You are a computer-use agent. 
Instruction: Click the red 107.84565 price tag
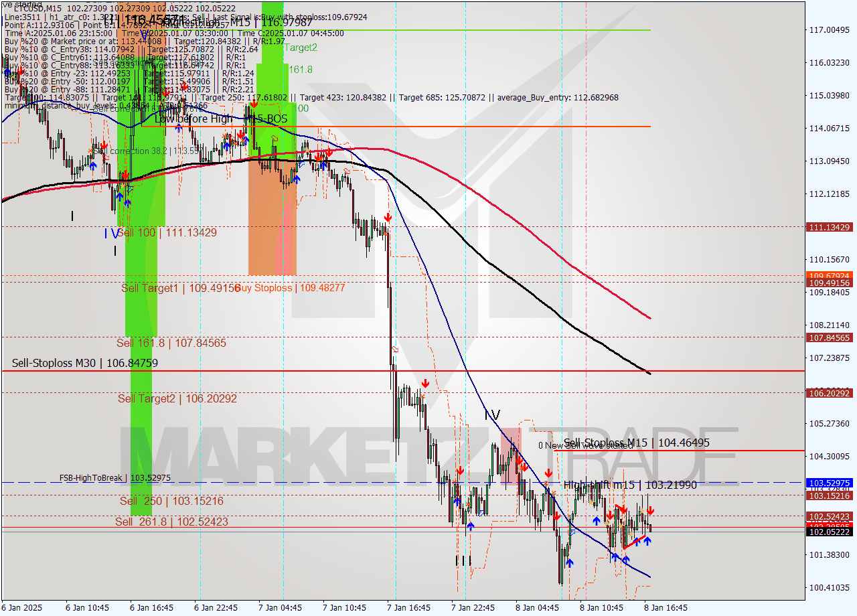click(830, 337)
